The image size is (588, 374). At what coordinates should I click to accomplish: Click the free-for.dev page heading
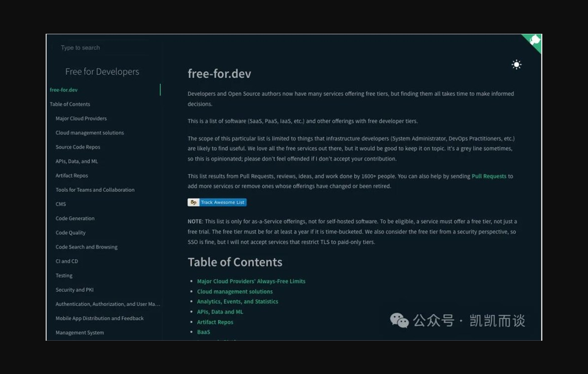tap(219, 74)
